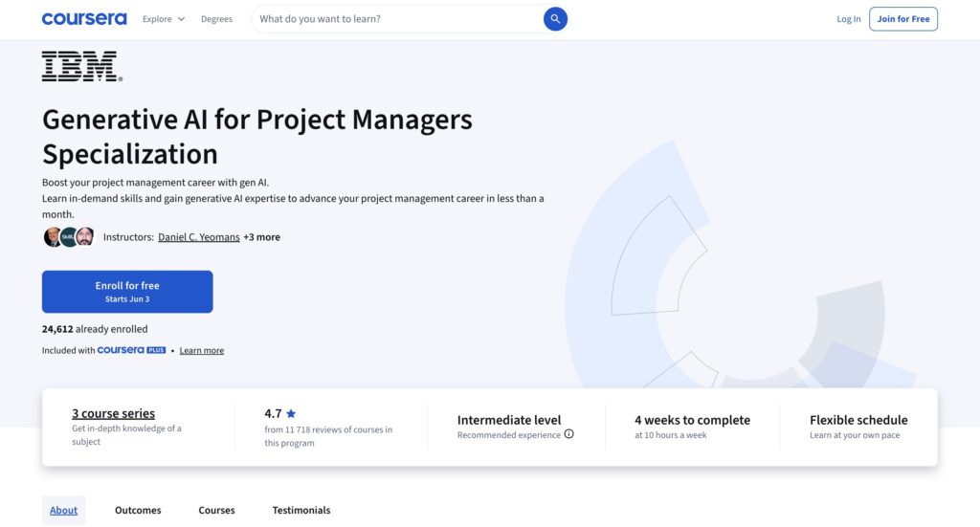The height and width of the screenshot is (527, 980).
Task: Switch to the Testimonials tab
Action: 301,510
